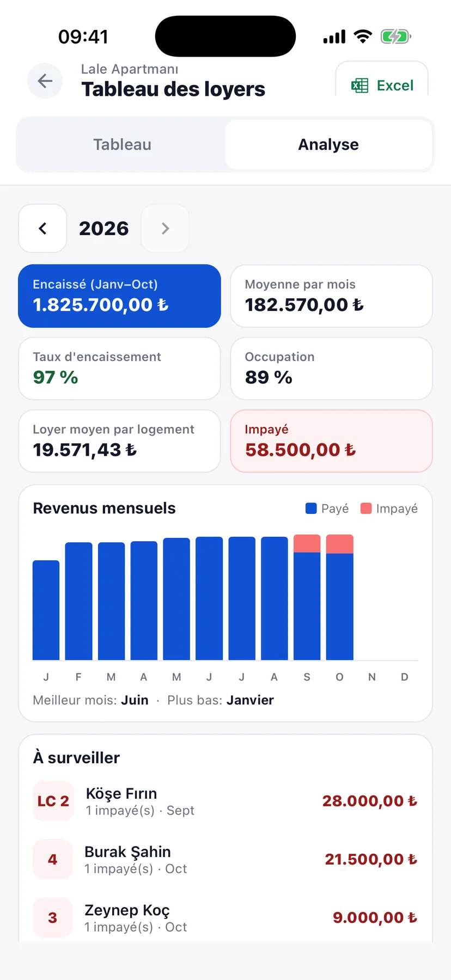Tap October's unpaid red bar segment
Image resolution: width=451 pixels, height=980 pixels.
tap(339, 544)
